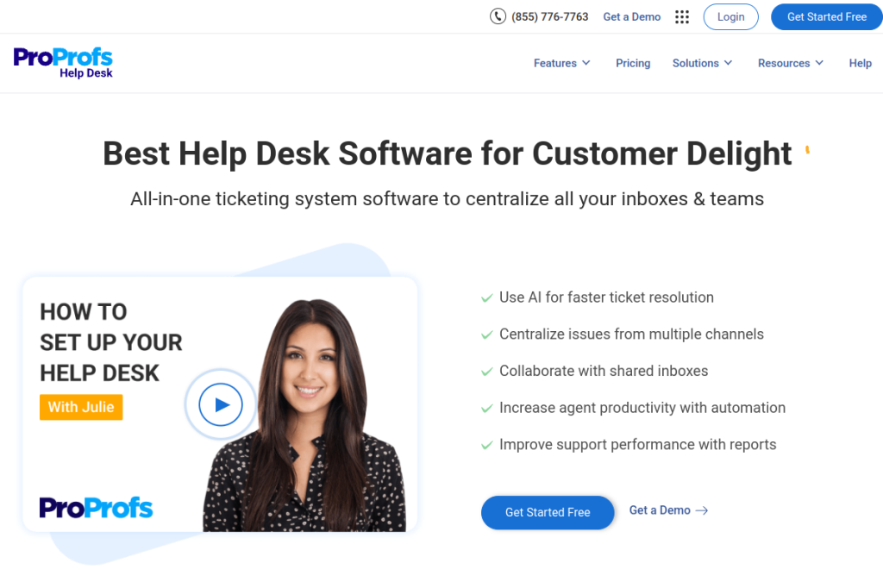The height and width of the screenshot is (588, 883).
Task: Click the Centralize issues from multiple channels text
Action: point(631,334)
